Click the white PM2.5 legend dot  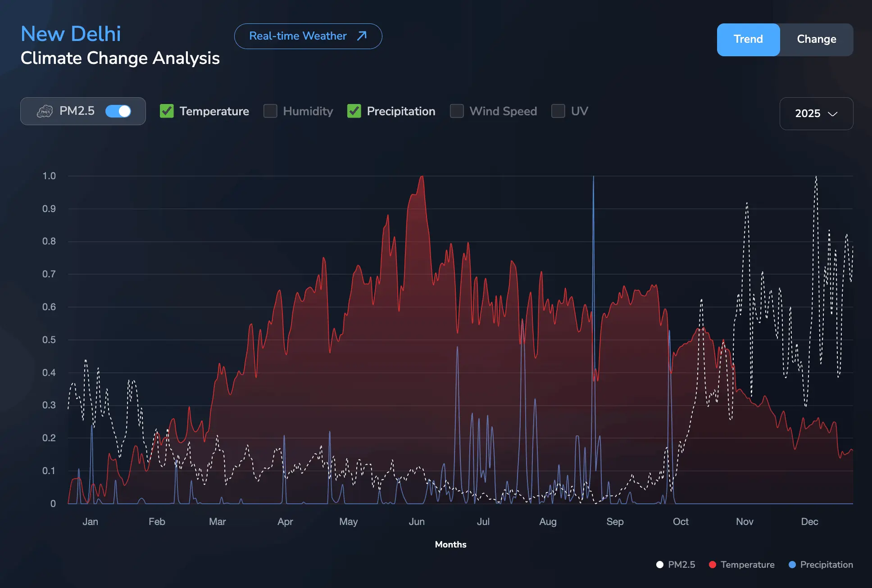tap(660, 565)
